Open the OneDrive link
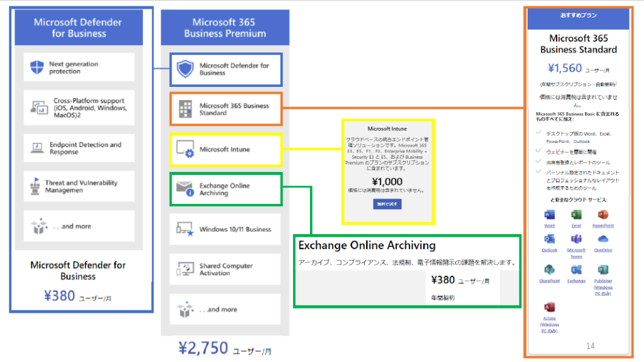 (603, 250)
